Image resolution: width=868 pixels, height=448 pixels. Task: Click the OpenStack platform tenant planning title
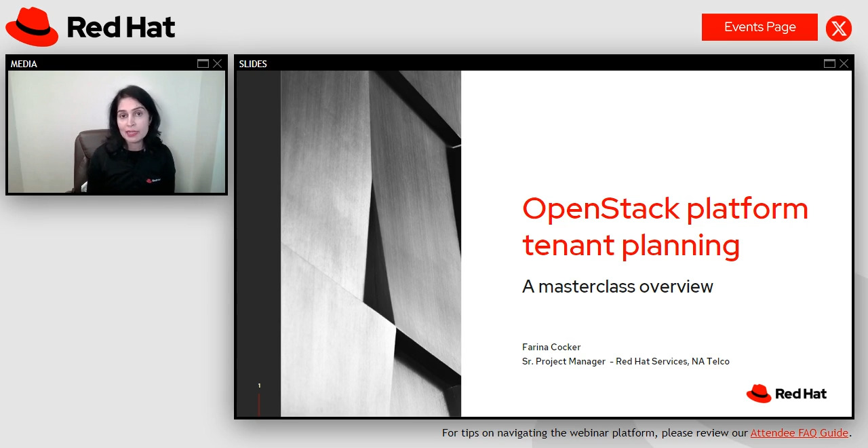[x=665, y=227]
